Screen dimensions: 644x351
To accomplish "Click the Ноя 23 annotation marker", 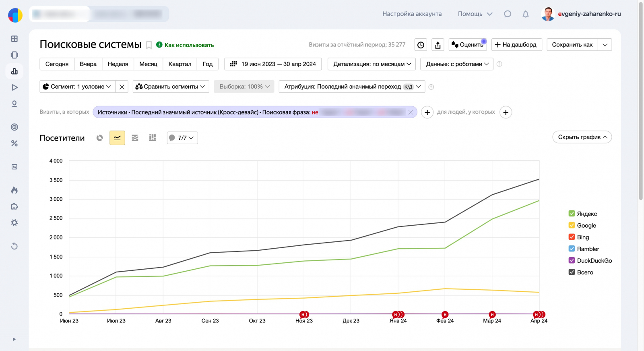I will click(x=303, y=314).
